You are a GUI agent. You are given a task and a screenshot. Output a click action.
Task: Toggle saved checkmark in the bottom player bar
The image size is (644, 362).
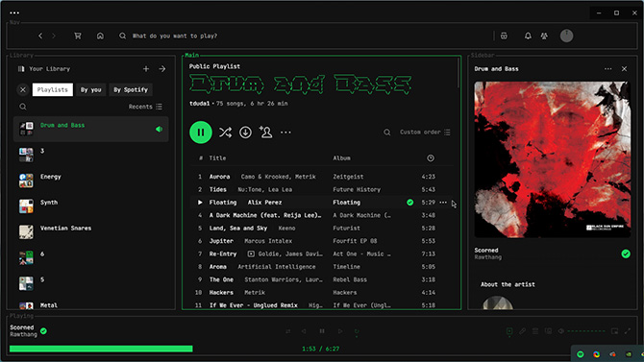tap(43, 331)
